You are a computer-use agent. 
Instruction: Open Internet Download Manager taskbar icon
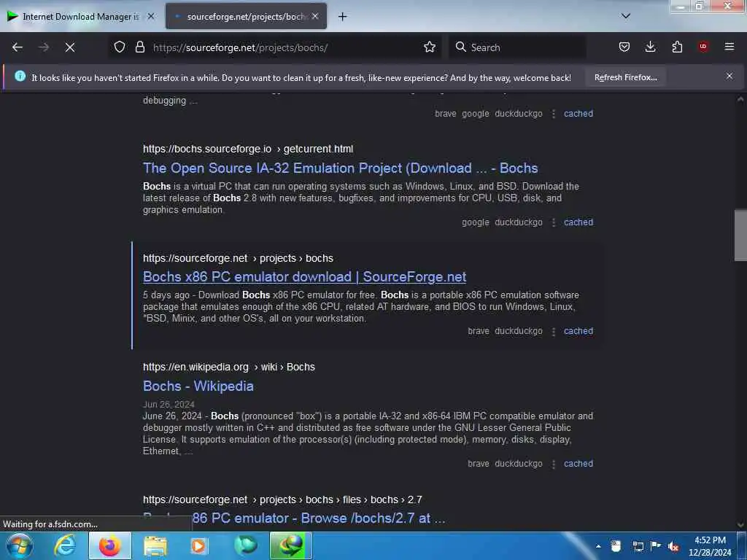tap(290, 545)
